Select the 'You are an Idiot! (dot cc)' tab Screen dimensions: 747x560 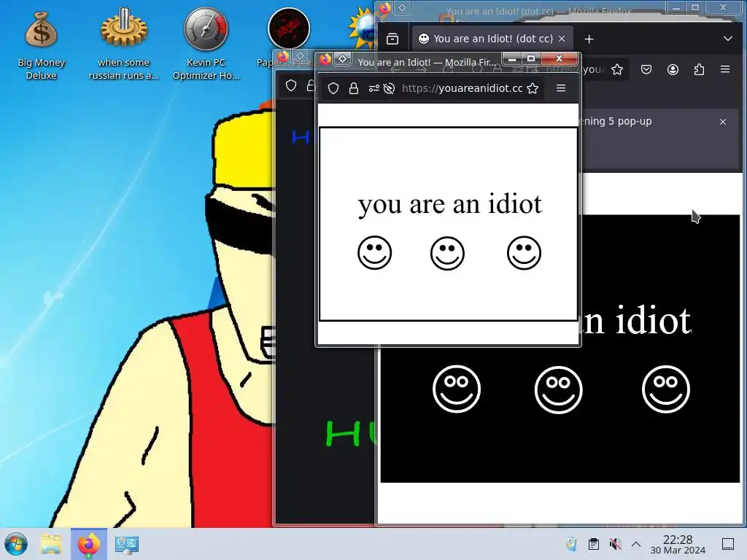pos(492,39)
